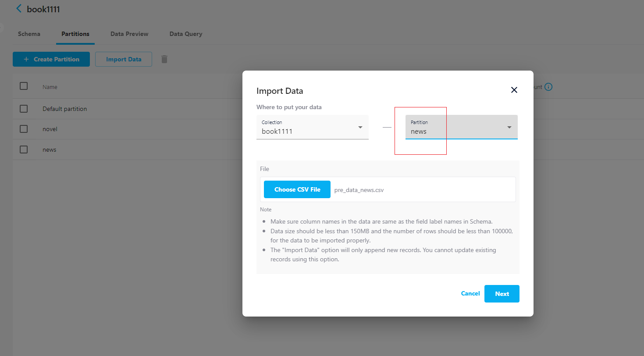The width and height of the screenshot is (644, 356).
Task: Click Next to proceed with the import
Action: coord(502,293)
